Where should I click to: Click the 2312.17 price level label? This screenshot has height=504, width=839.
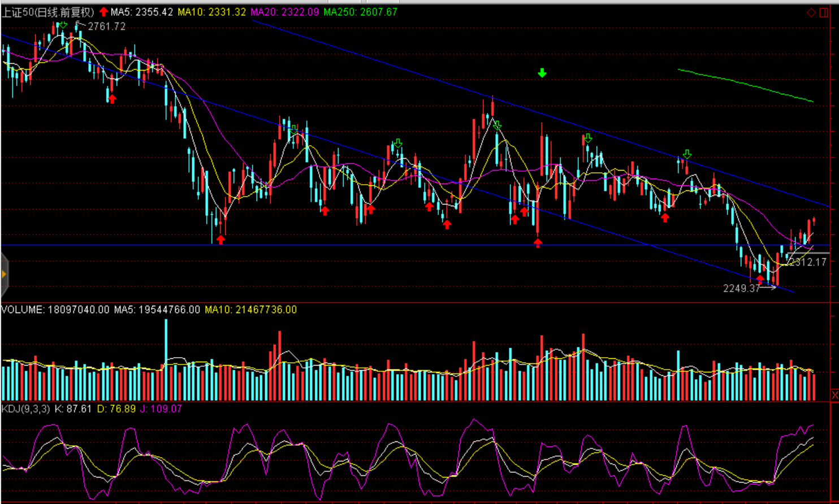click(808, 263)
